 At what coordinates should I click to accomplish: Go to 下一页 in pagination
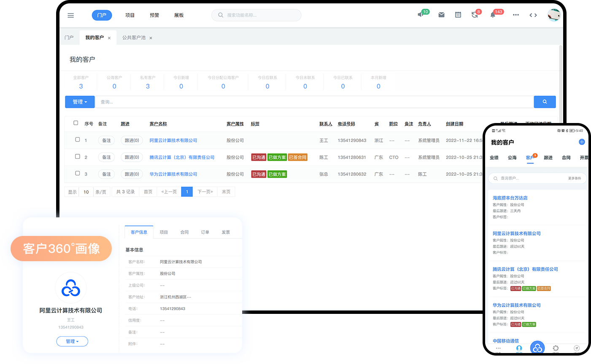[205, 192]
